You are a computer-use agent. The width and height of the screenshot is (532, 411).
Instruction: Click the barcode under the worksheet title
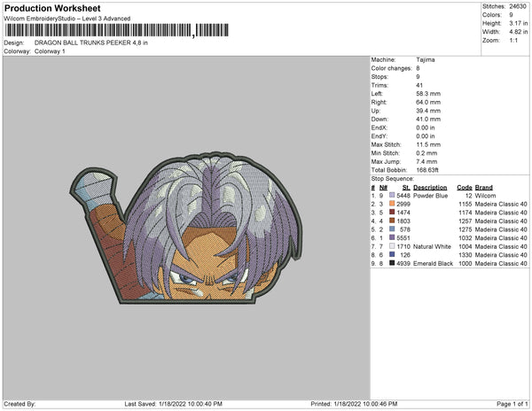117,30
